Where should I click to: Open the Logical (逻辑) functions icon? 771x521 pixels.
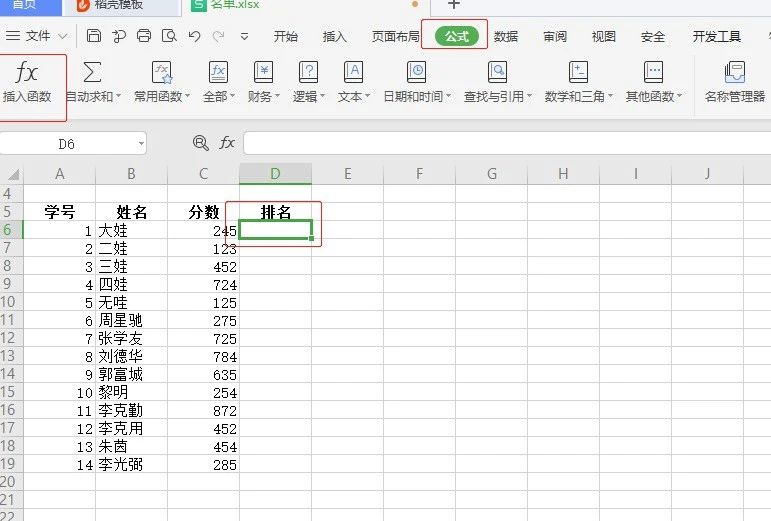coord(308,72)
